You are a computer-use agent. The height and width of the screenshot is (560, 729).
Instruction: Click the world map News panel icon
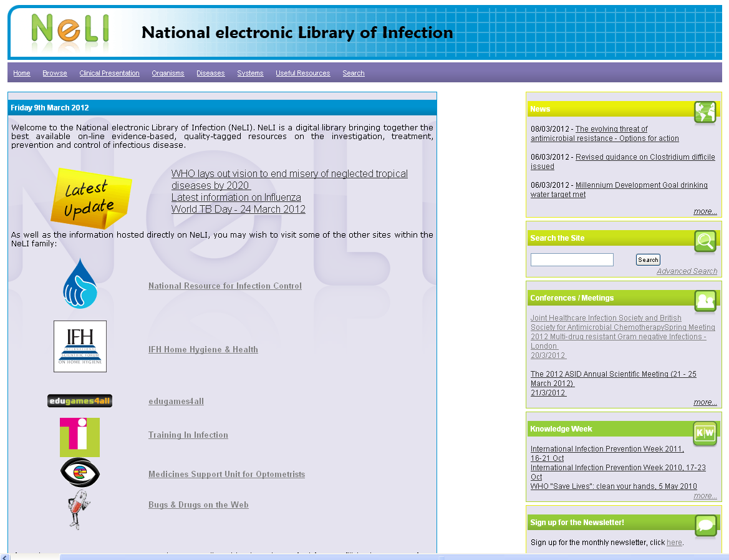click(x=705, y=113)
